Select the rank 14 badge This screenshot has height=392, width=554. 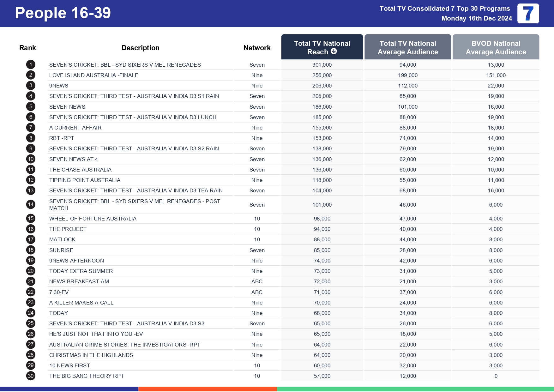30,205
